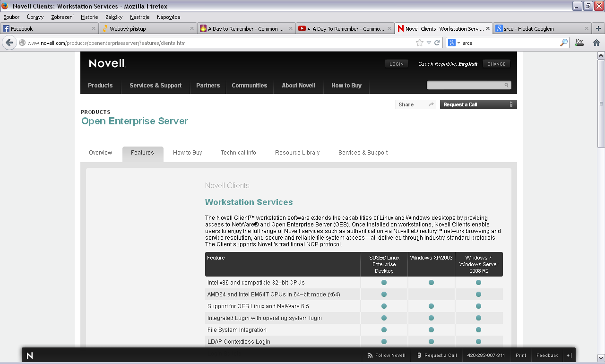This screenshot has width=605, height=364.
Task: Click the LOGIN button
Action: coord(397,64)
